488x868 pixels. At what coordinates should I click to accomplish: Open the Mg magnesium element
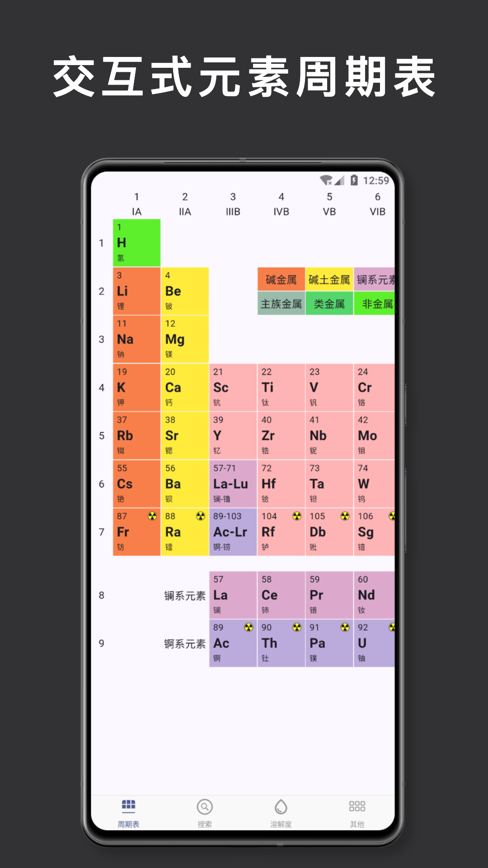[x=185, y=339]
